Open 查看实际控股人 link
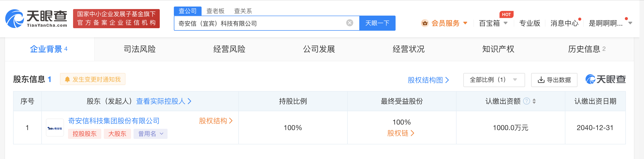644x159 pixels. pos(164,101)
